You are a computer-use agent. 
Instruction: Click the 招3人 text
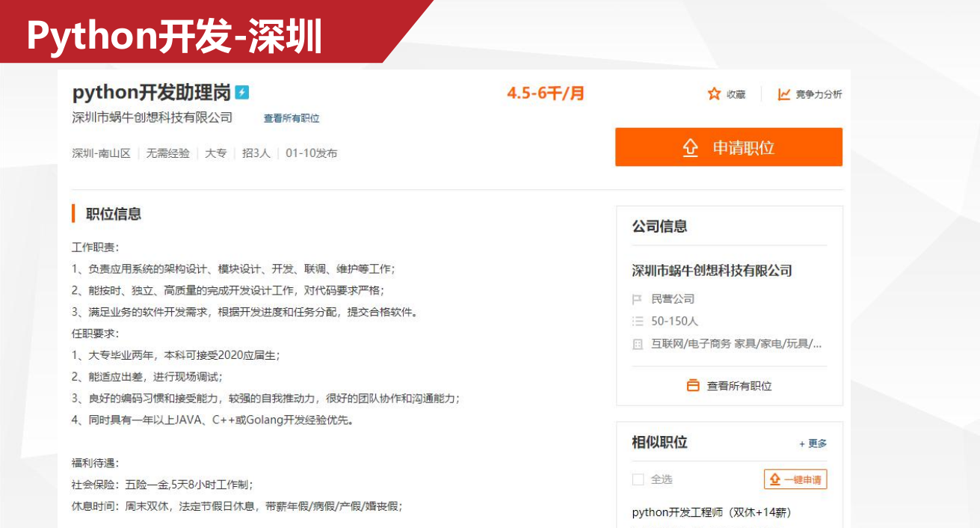(256, 153)
